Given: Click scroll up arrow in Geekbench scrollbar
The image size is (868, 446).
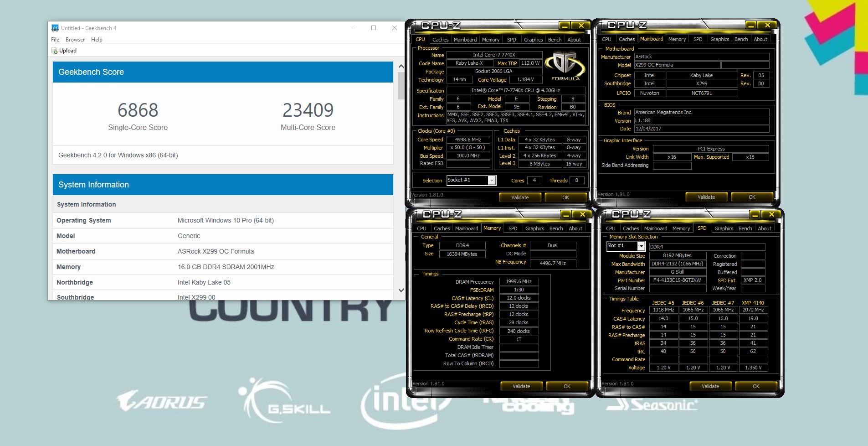Looking at the screenshot, I should coord(401,67).
